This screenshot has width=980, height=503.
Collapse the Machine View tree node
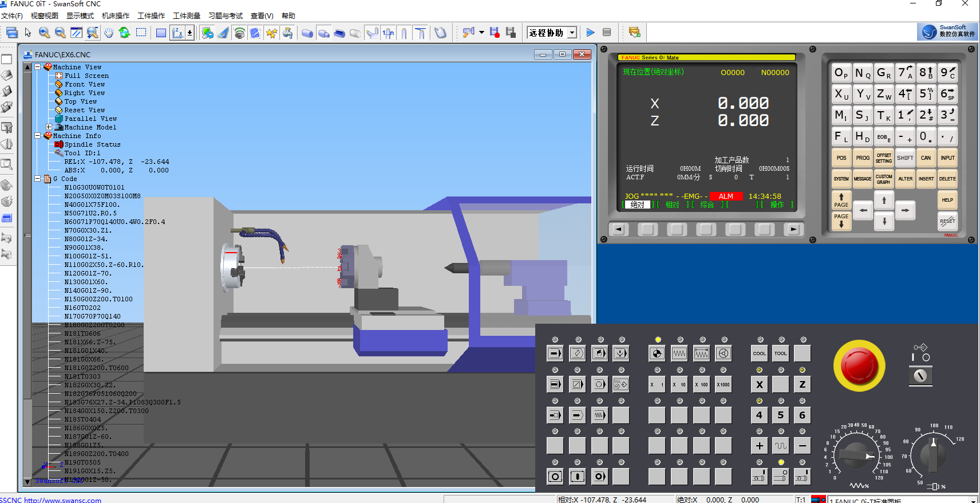click(38, 67)
